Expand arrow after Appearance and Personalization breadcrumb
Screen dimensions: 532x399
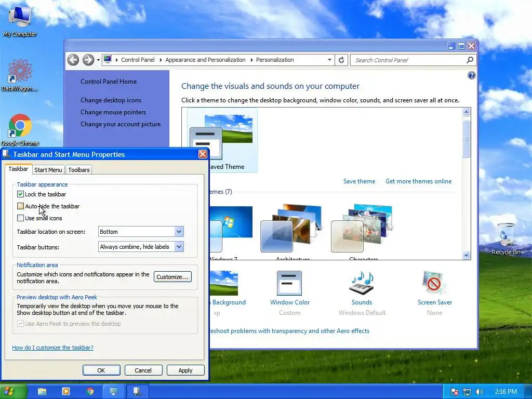pos(252,60)
